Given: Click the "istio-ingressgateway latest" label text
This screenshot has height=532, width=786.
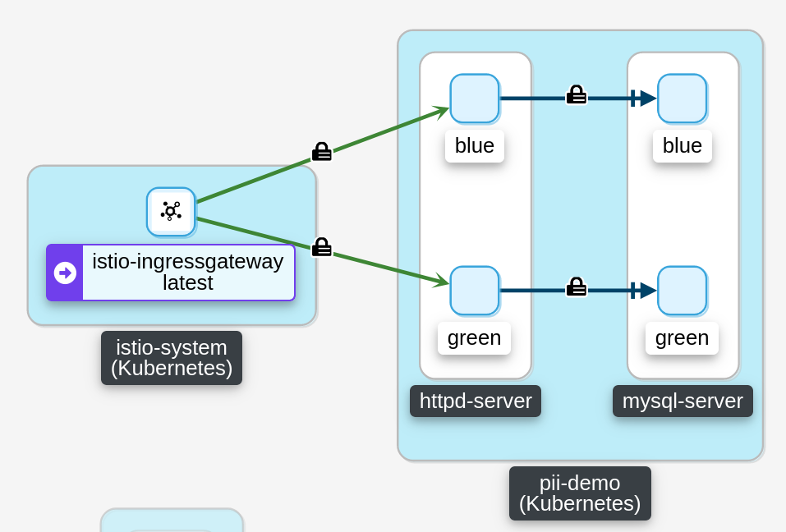Looking at the screenshot, I should [x=188, y=272].
